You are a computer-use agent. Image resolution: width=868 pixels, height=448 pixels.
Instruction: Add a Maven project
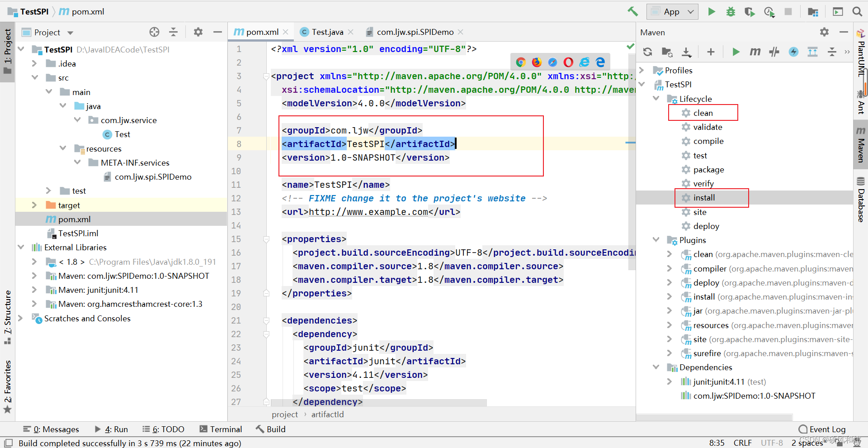(711, 52)
